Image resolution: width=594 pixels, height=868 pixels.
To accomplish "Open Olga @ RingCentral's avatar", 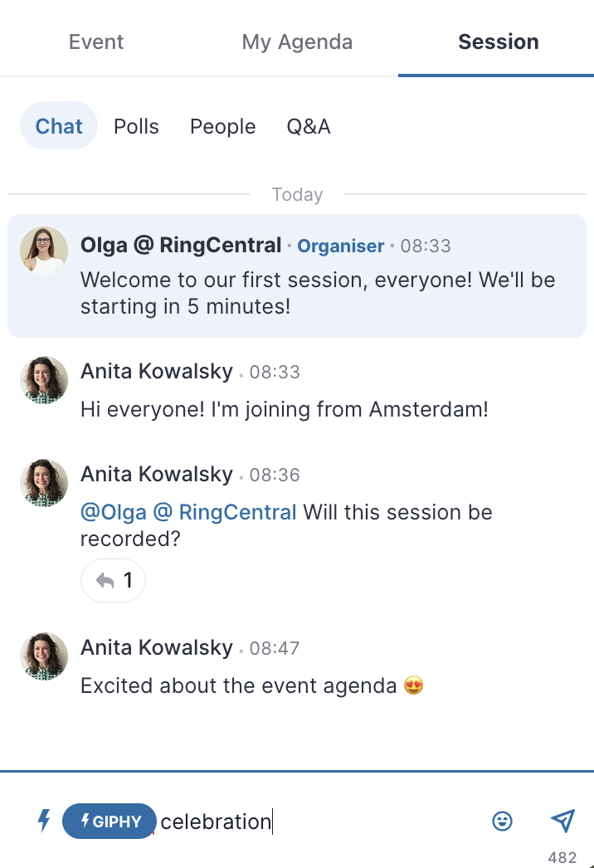I will pos(44,251).
